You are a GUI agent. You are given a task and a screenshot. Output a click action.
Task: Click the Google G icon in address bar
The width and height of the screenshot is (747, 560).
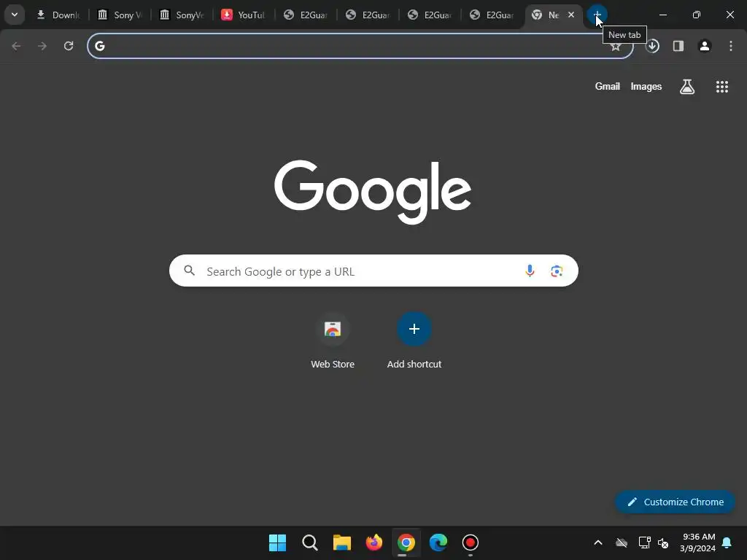pyautogui.click(x=99, y=46)
